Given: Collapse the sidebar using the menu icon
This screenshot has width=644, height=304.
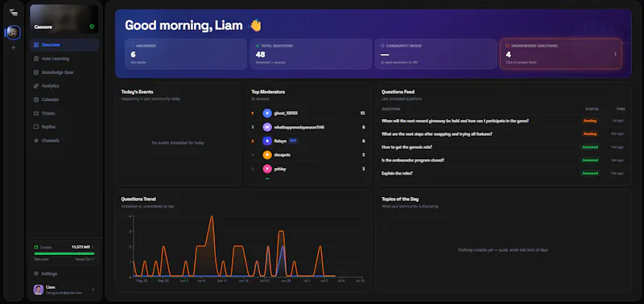Looking at the screenshot, I should coord(14,12).
